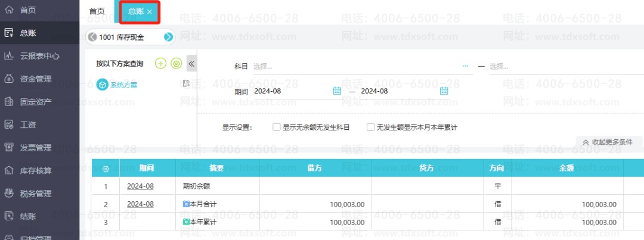The height and width of the screenshot is (240, 644).
Task: Click 收起更多条件 to collapse conditions
Action: click(608, 142)
